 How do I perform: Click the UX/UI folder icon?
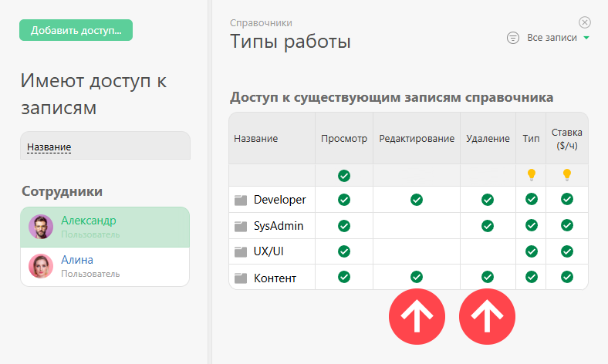click(241, 252)
